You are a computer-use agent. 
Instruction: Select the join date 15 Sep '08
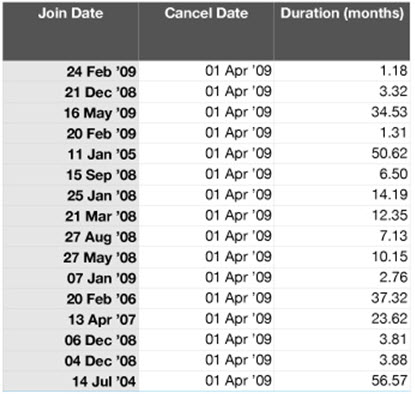click(x=101, y=175)
